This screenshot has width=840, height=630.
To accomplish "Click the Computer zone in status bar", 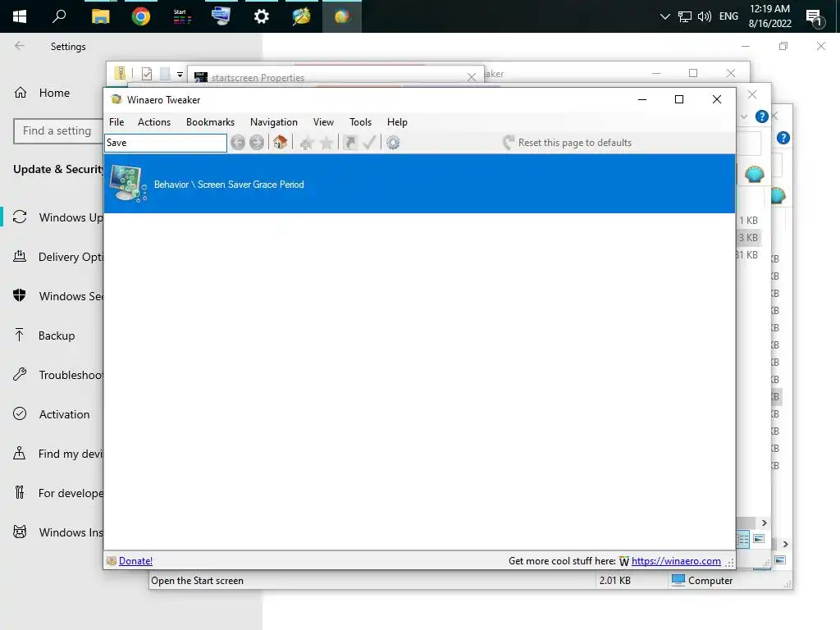I will pos(702,580).
